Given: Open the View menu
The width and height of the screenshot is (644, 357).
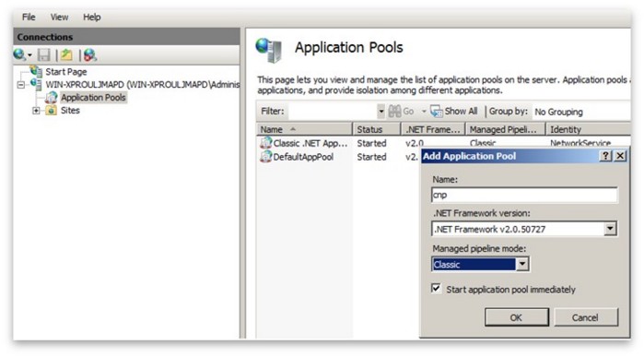Looking at the screenshot, I should pyautogui.click(x=59, y=17).
